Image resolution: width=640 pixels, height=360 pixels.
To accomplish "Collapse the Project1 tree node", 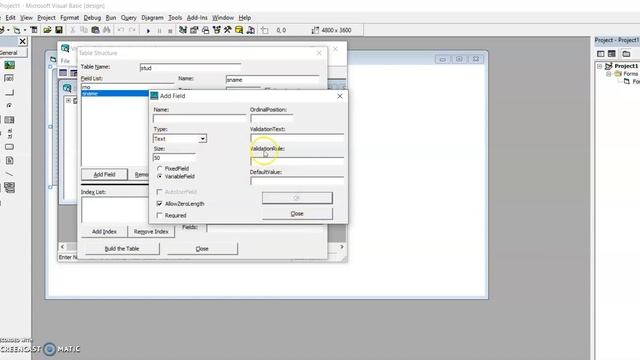I will click(x=600, y=66).
